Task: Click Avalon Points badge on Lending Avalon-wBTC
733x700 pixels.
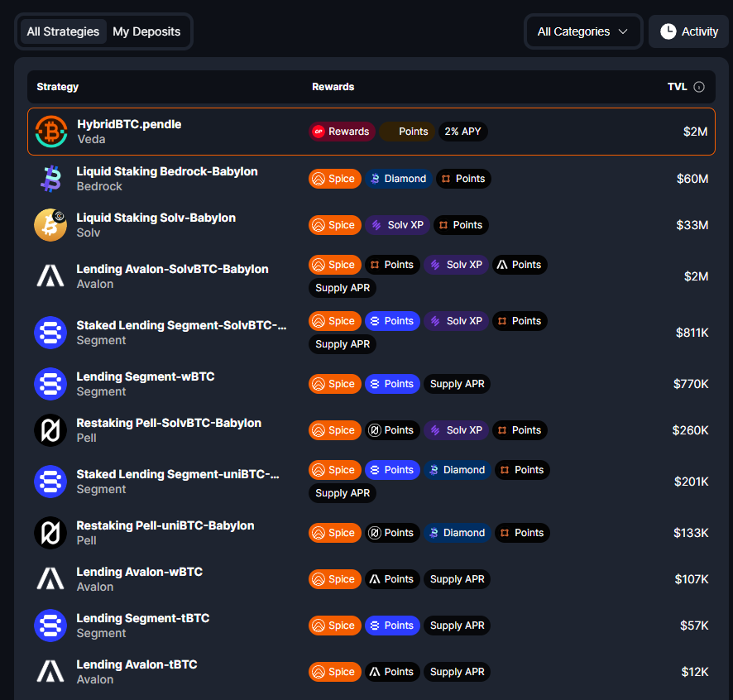Action: [x=392, y=579]
